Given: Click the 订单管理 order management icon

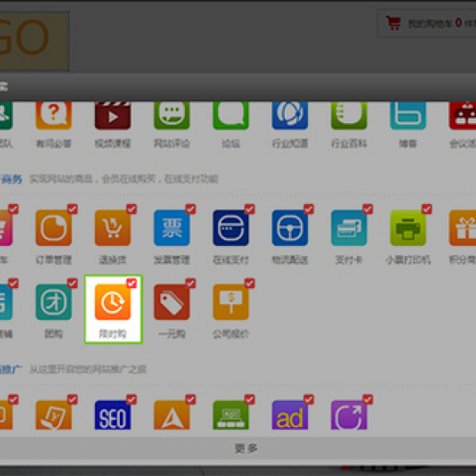Looking at the screenshot, I should pyautogui.click(x=54, y=228).
